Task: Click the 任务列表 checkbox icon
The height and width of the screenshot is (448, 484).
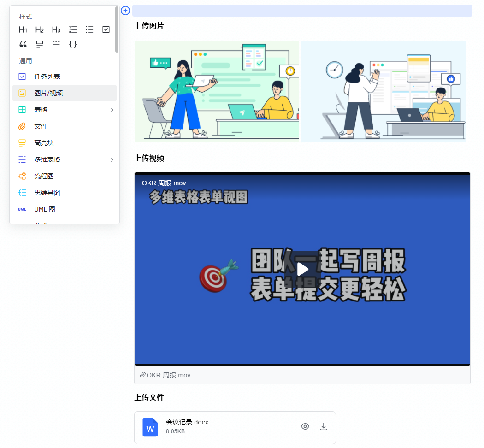Action: click(x=22, y=77)
